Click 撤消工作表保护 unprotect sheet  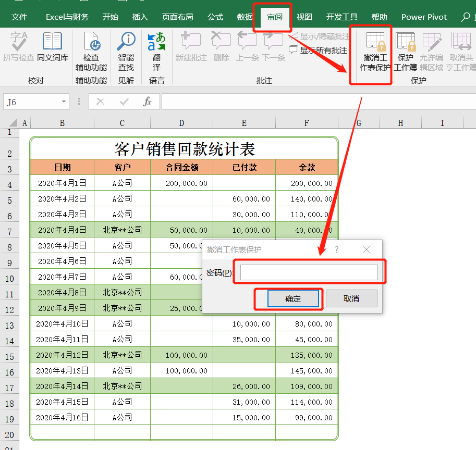375,52
